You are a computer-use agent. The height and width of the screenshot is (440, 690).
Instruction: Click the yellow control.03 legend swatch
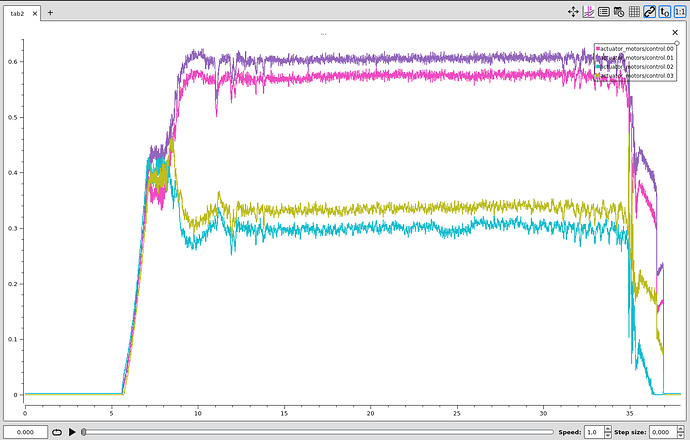pyautogui.click(x=598, y=76)
